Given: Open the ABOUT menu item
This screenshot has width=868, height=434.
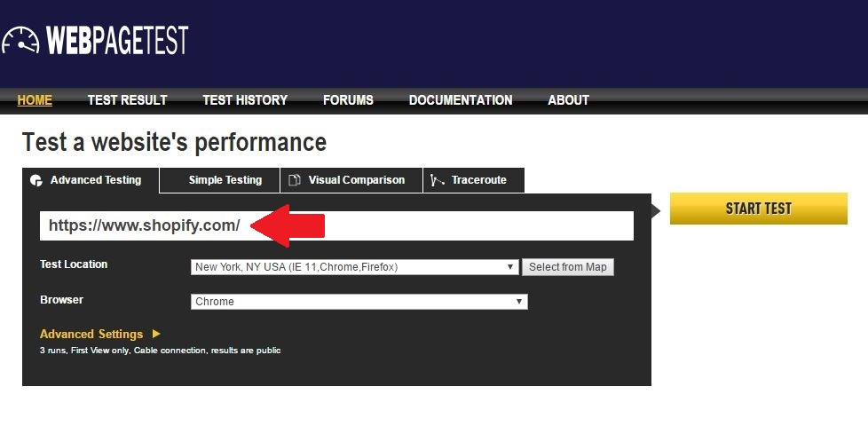Looking at the screenshot, I should pos(569,100).
